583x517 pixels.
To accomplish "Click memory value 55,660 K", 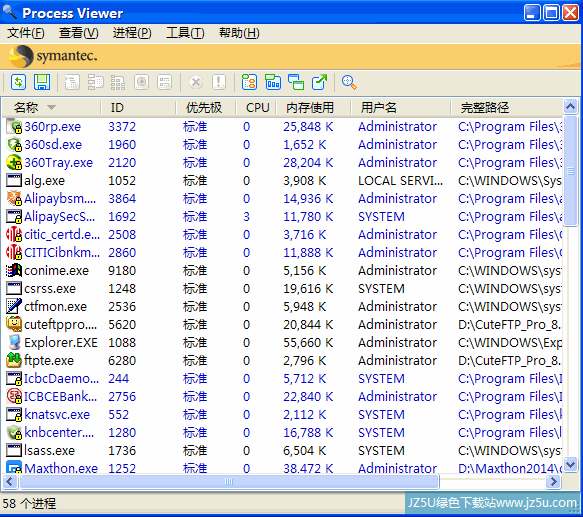I will (x=308, y=343).
